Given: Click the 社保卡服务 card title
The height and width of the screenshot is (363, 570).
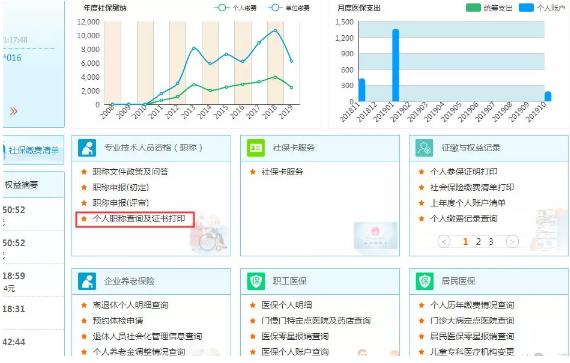Looking at the screenshot, I should click(x=294, y=148).
